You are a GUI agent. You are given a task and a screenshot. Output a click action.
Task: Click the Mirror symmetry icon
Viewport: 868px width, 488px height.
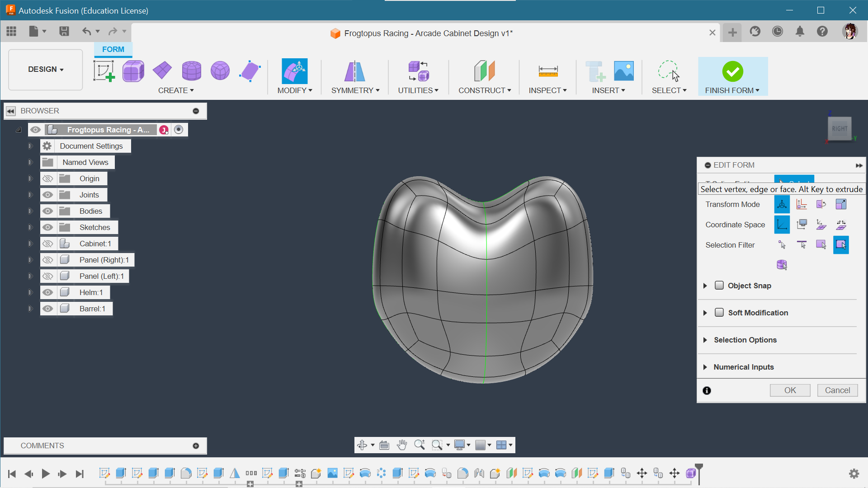pos(355,71)
